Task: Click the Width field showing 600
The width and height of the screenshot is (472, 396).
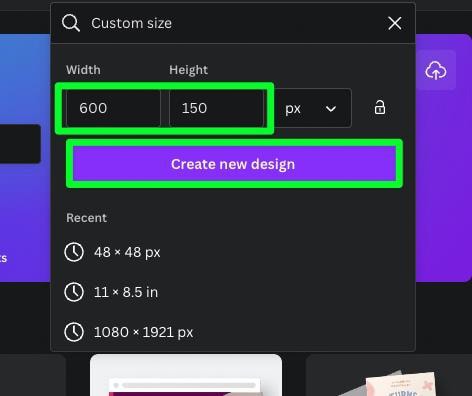Action: click(x=113, y=108)
